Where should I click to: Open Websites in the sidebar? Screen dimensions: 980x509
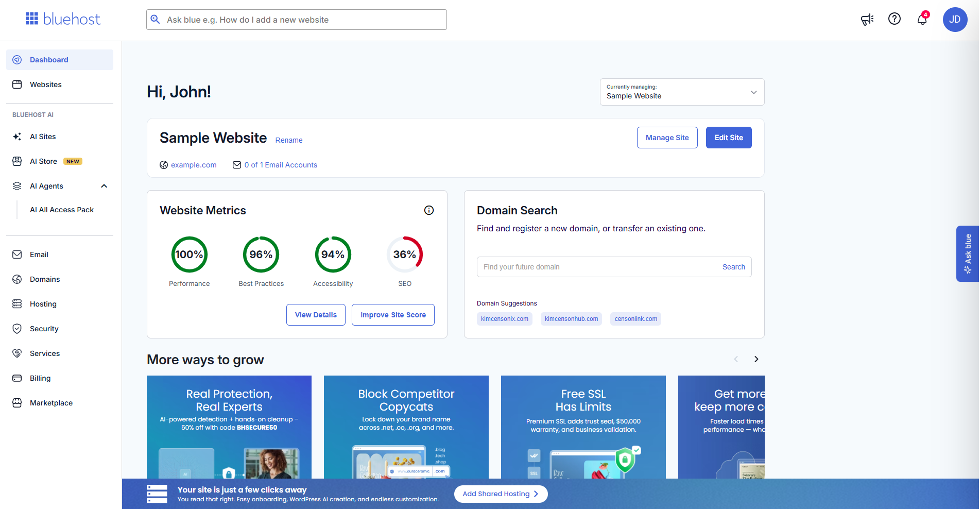tap(60, 84)
